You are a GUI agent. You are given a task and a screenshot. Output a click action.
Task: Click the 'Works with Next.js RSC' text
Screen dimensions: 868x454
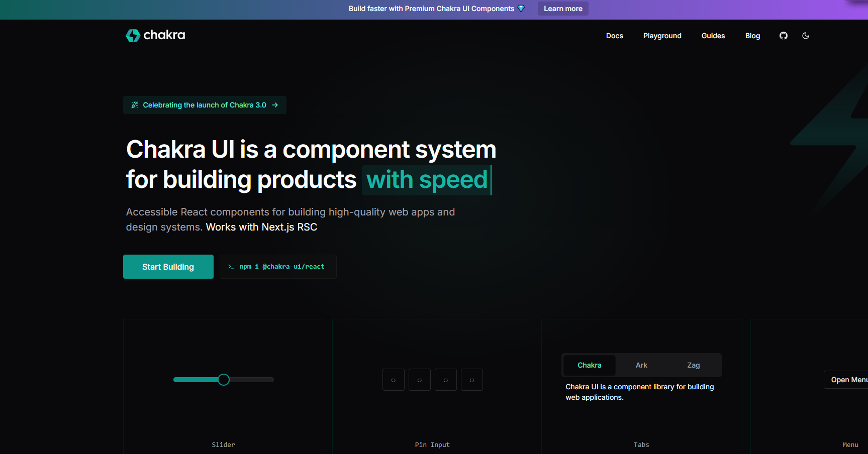pyautogui.click(x=261, y=227)
